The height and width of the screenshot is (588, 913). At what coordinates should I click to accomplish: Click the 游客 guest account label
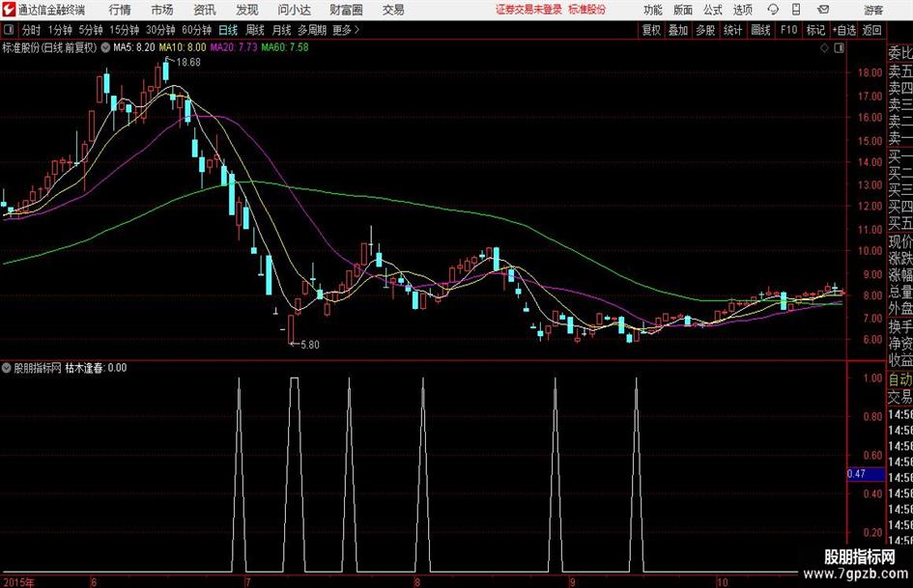pyautogui.click(x=873, y=10)
